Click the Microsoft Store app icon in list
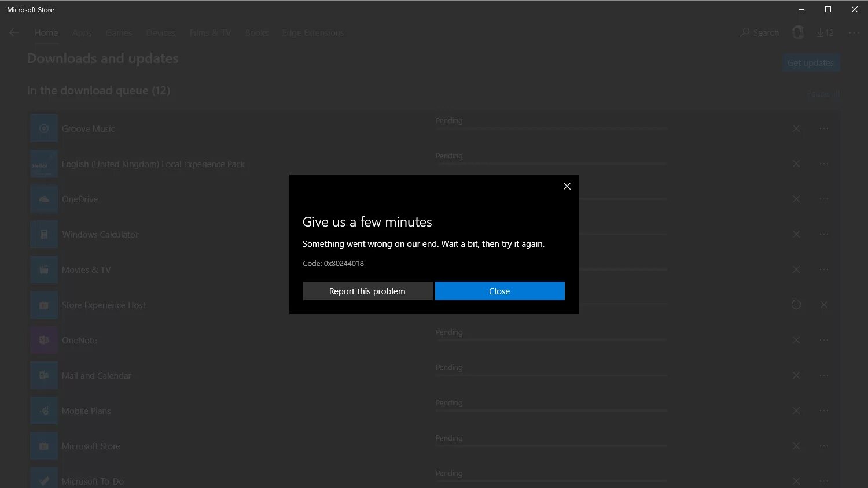The width and height of the screenshot is (868, 488). (44, 446)
